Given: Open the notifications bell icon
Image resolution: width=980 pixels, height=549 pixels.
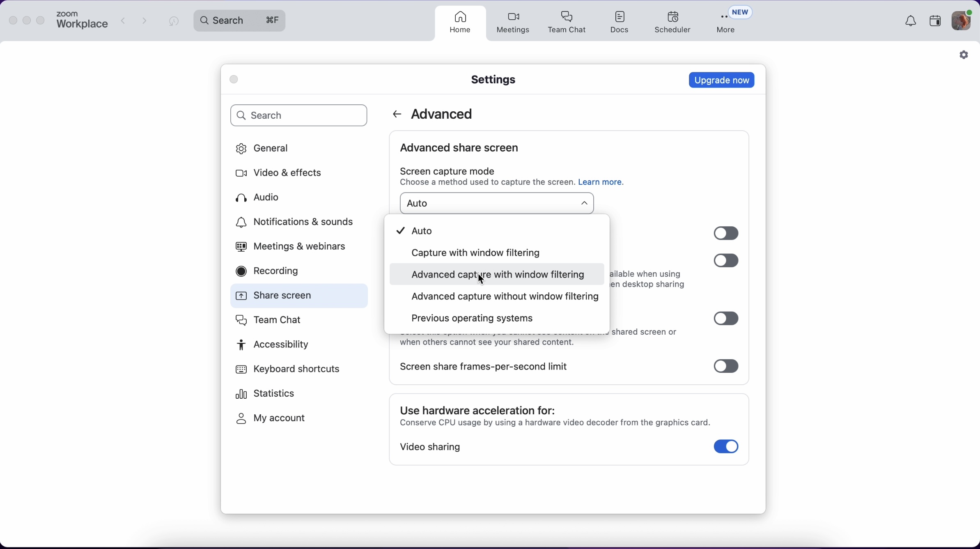Looking at the screenshot, I should coord(910,21).
